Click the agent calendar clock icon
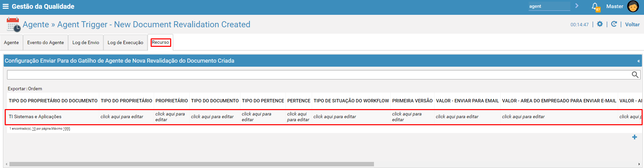 coord(13,25)
